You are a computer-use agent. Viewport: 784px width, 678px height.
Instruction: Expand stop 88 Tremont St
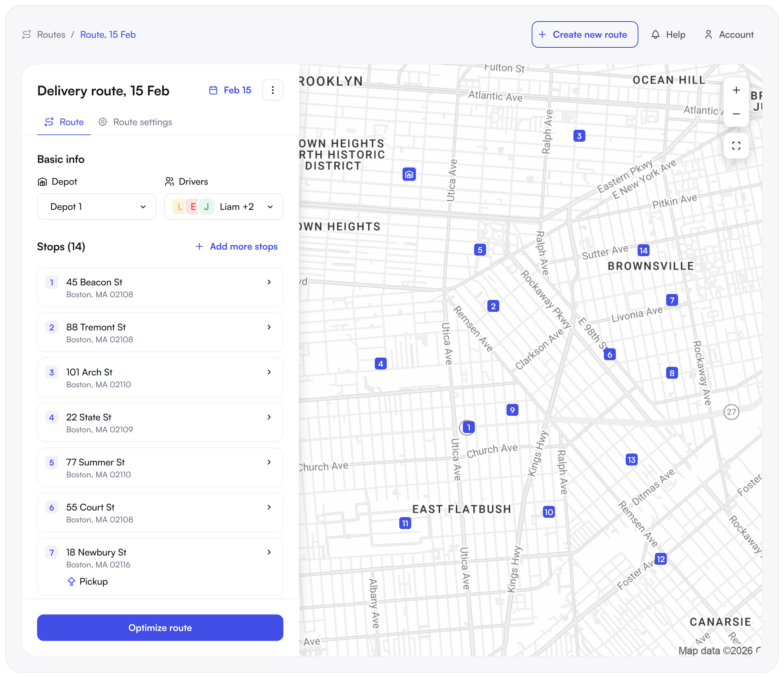(x=160, y=333)
